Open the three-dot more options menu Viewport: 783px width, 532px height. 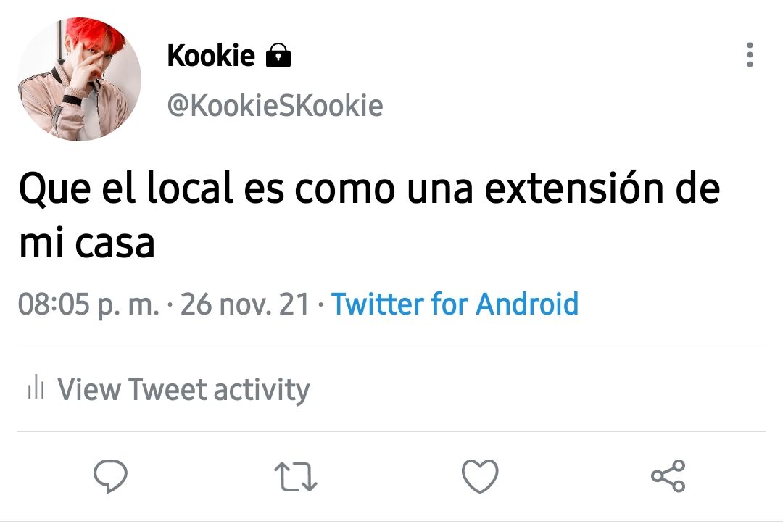(750, 55)
